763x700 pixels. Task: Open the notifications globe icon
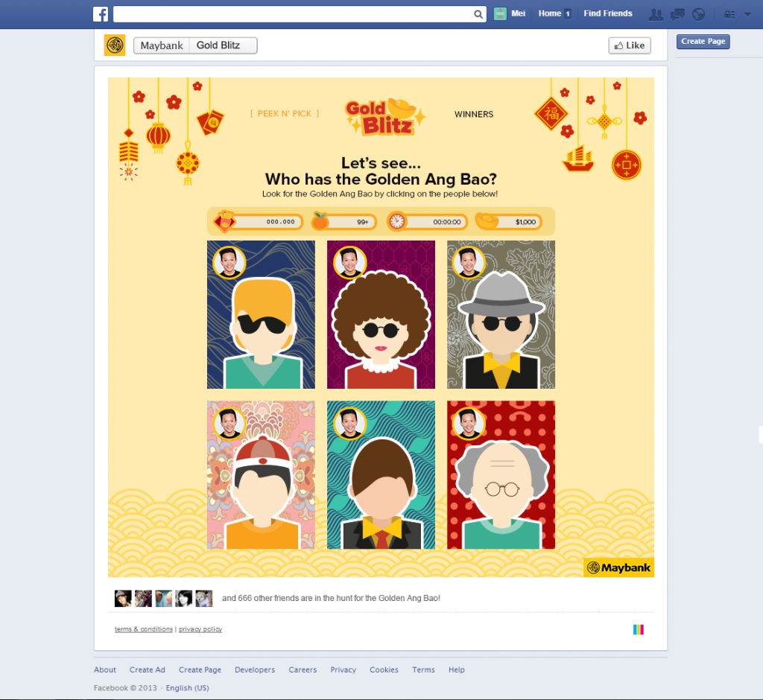point(698,14)
